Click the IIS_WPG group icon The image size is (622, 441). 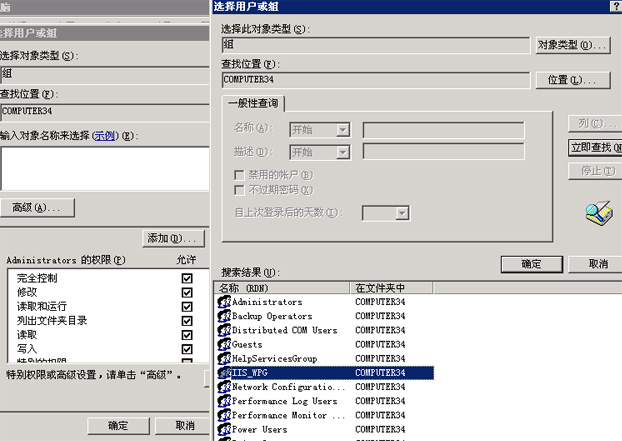point(224,373)
